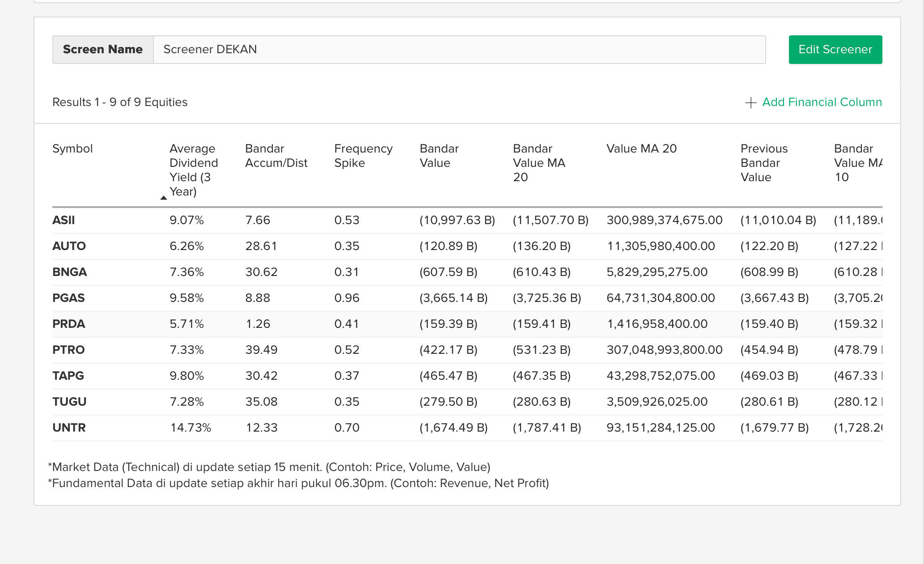Select PRDA Value MA 20 1,416,958,400.00
Viewport: 924px width, 564px height.
point(657,324)
